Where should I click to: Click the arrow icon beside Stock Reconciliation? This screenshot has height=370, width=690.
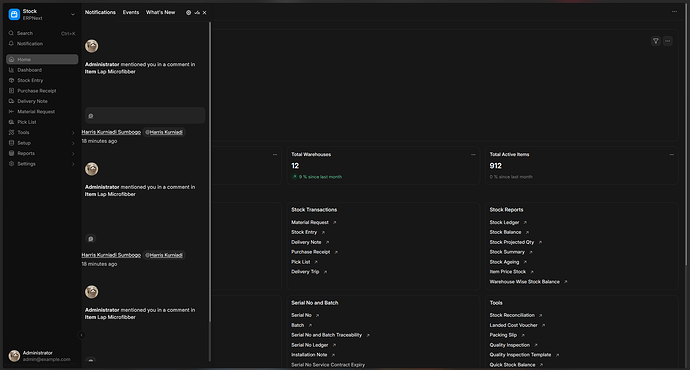pyautogui.click(x=540, y=315)
